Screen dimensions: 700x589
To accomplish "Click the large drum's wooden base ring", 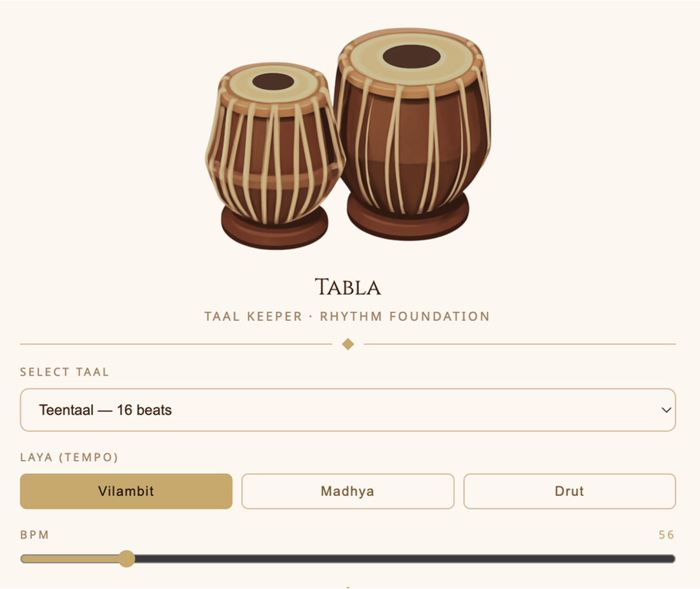I will (408, 218).
